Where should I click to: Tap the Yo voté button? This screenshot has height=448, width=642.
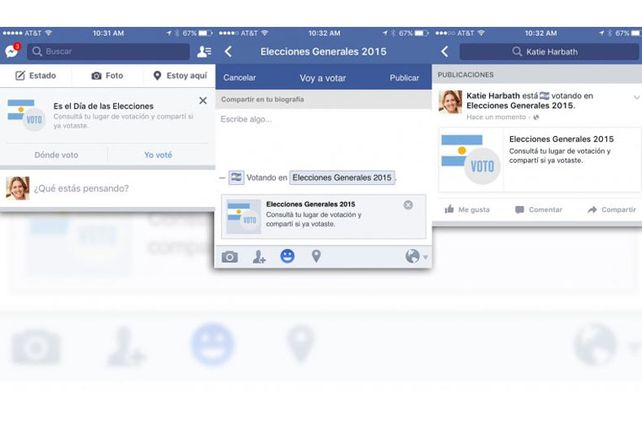158,155
